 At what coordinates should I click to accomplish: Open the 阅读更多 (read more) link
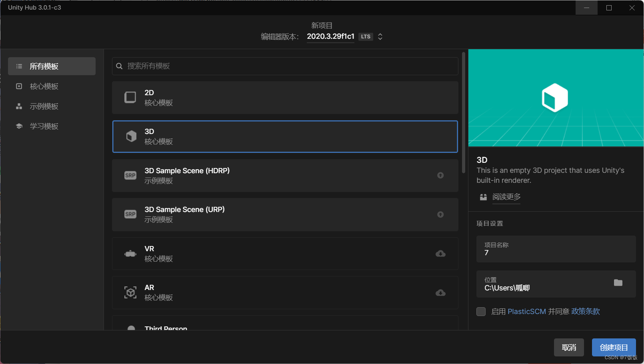506,197
